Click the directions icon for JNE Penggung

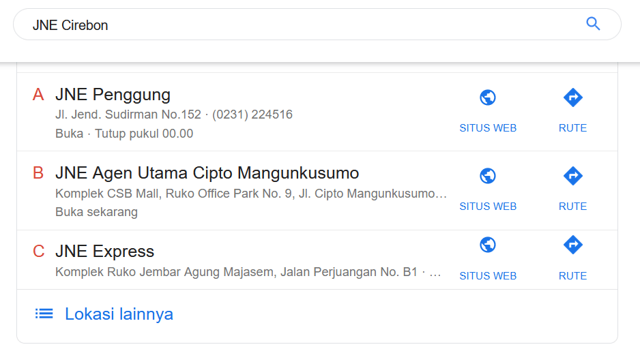coord(573,97)
